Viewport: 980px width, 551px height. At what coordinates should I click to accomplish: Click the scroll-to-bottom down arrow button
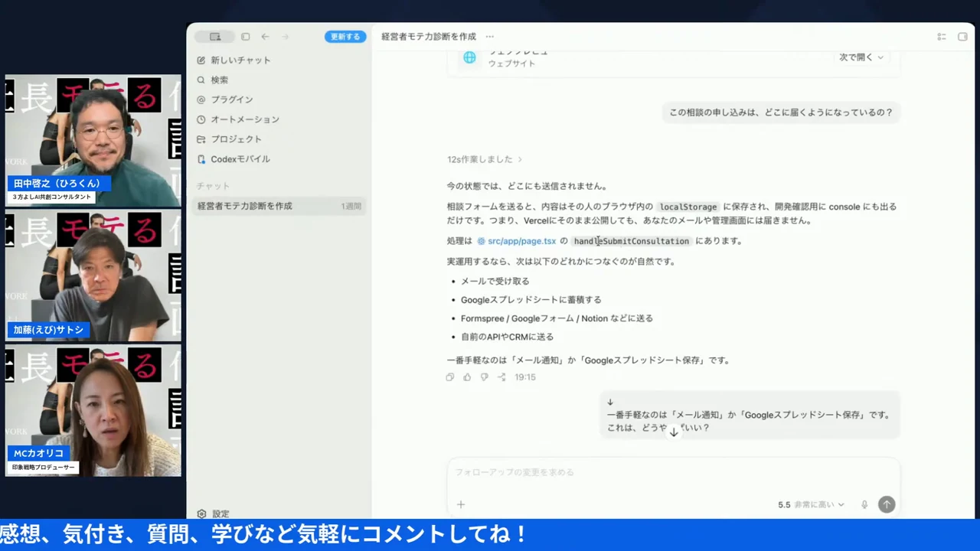click(x=674, y=432)
